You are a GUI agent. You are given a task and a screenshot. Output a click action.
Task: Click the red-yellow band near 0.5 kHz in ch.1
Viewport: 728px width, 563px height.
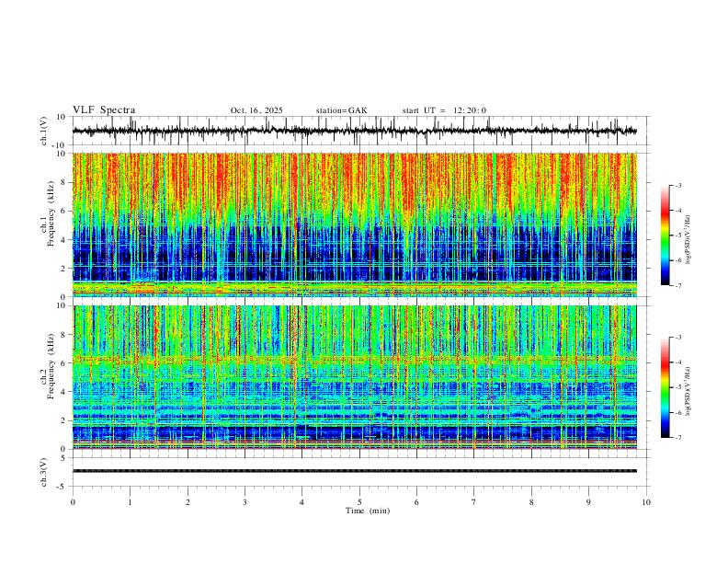354,289
